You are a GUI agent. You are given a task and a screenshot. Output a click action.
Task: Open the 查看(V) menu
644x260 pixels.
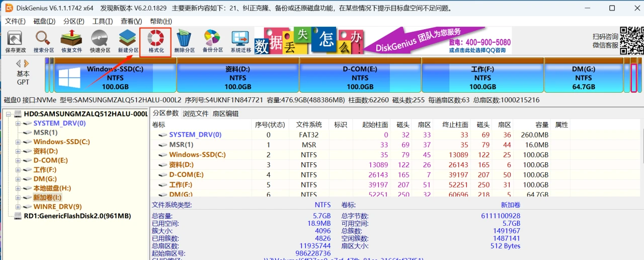point(131,21)
